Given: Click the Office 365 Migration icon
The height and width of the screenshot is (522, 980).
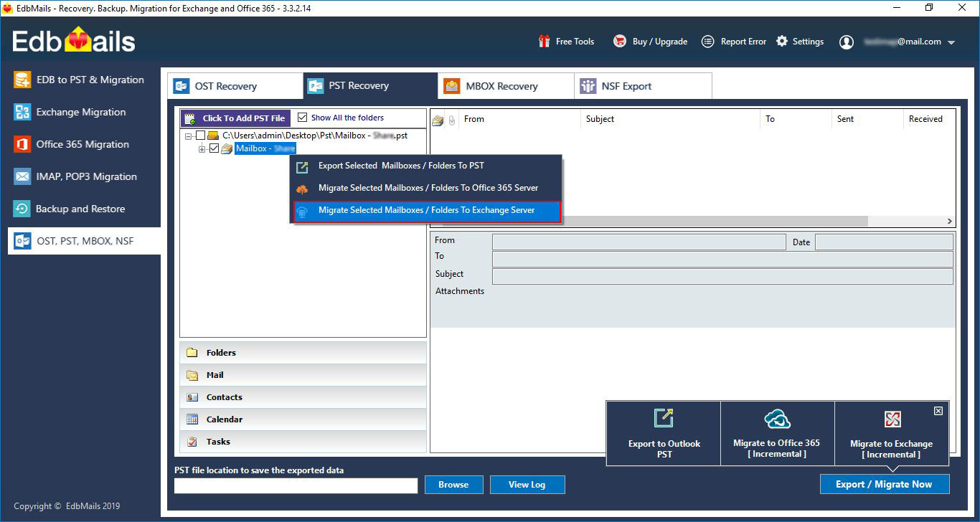Looking at the screenshot, I should point(23,144).
